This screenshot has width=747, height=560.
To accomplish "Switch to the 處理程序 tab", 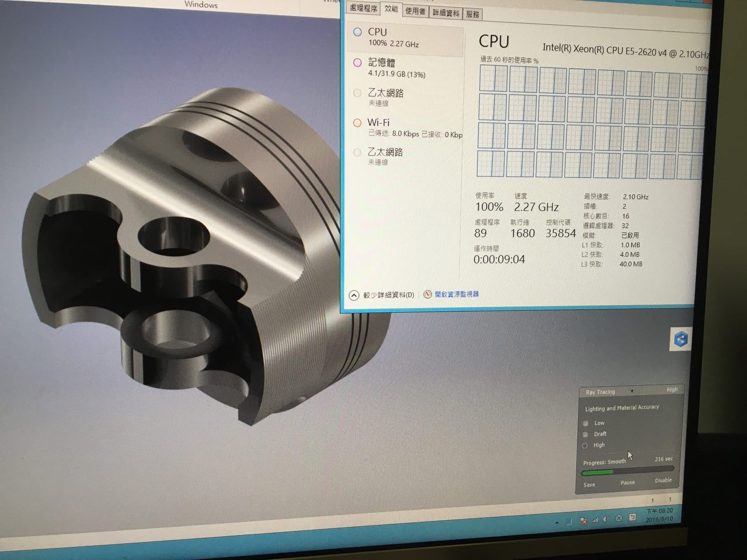I will 363,8.
